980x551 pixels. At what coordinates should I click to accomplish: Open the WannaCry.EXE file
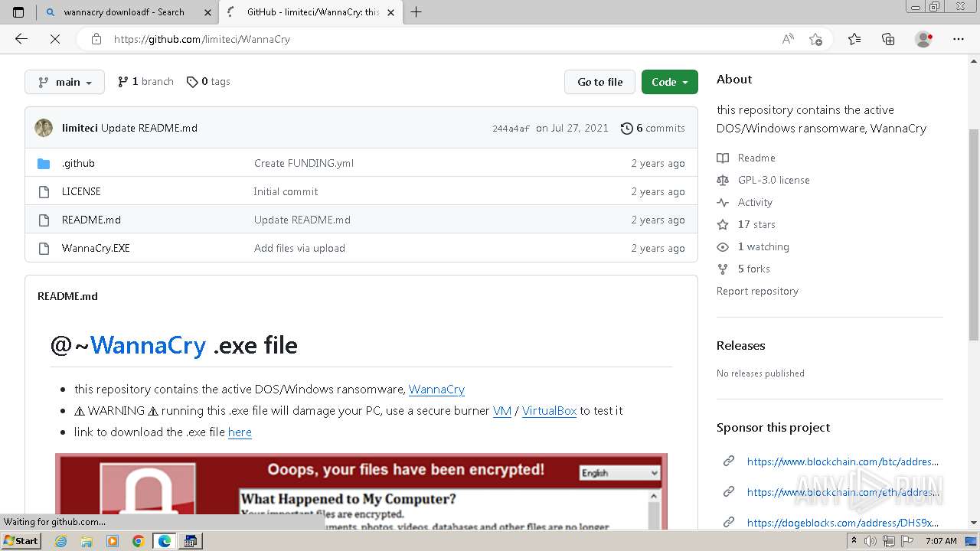coord(96,248)
